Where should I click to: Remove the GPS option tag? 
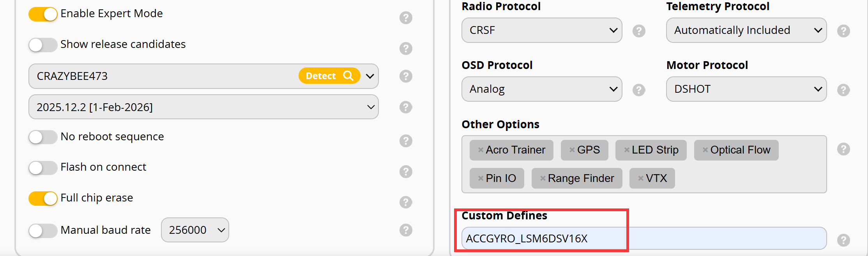(572, 150)
